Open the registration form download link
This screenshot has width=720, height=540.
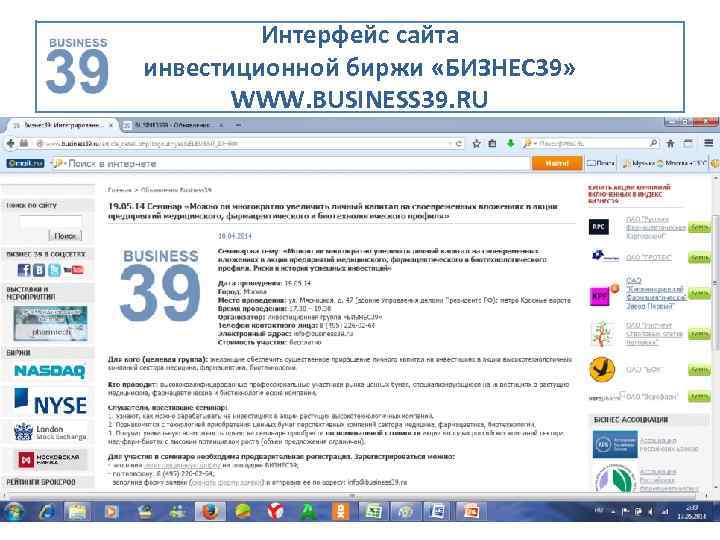227,483
